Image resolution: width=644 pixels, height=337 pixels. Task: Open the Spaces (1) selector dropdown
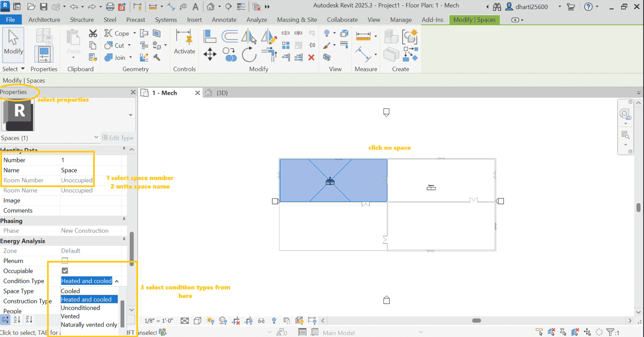pos(96,137)
